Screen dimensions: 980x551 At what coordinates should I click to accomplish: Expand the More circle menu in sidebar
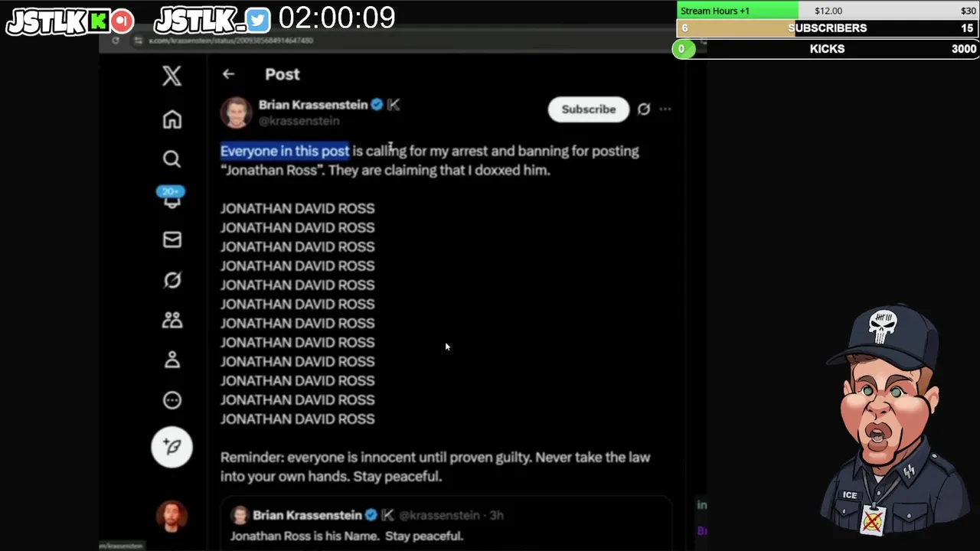[172, 400]
